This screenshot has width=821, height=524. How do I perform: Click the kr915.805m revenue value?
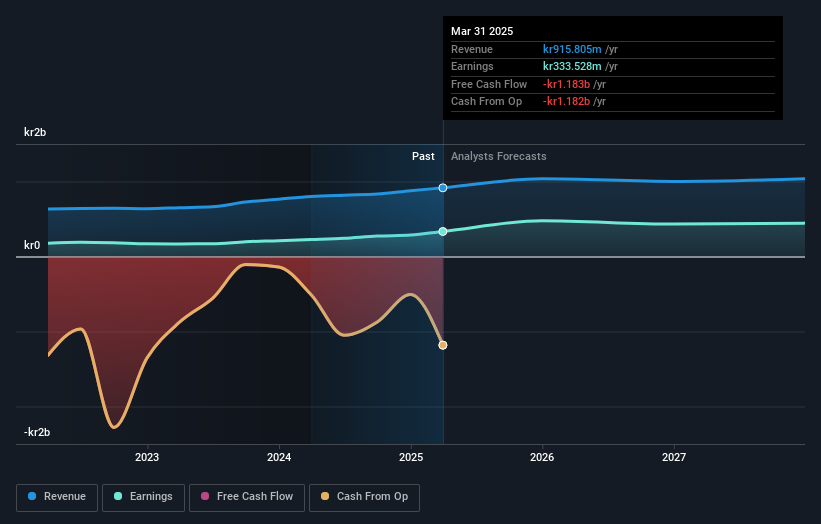pyautogui.click(x=572, y=49)
